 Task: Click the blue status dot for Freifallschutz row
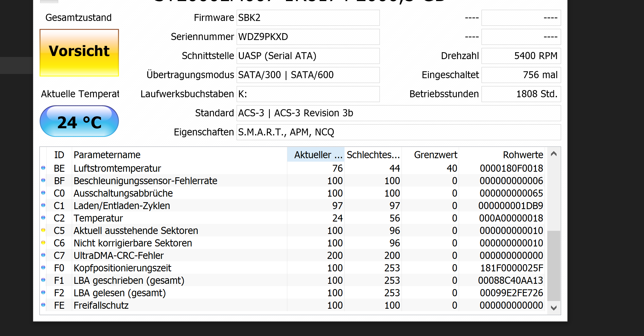click(43, 305)
